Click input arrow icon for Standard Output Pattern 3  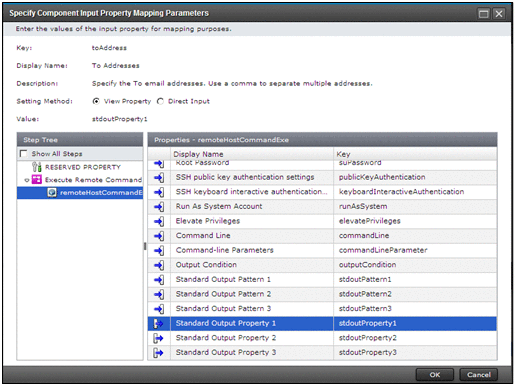[159, 309]
